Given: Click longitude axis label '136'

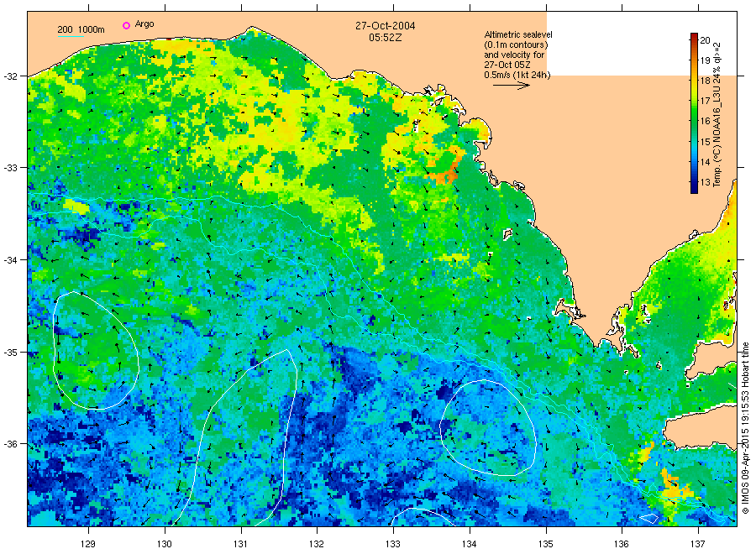Looking at the screenshot, I should pos(622,544).
